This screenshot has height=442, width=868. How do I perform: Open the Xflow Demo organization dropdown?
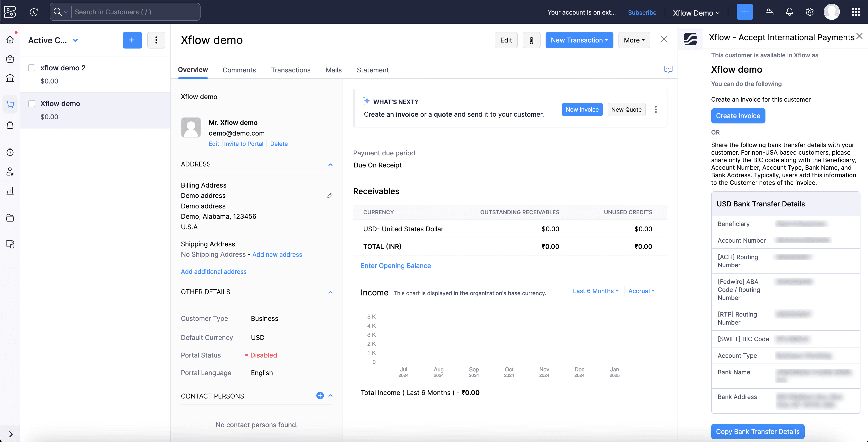point(696,13)
